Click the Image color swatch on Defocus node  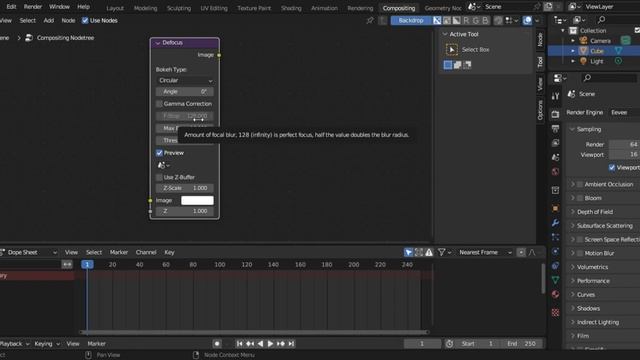coord(197,200)
